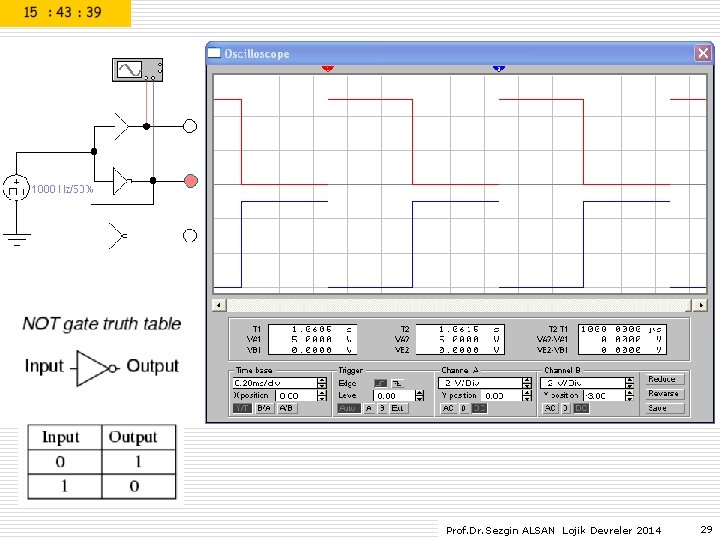The width and height of the screenshot is (720, 540).
Task: Set trigger source to channel B
Action: 382,408
